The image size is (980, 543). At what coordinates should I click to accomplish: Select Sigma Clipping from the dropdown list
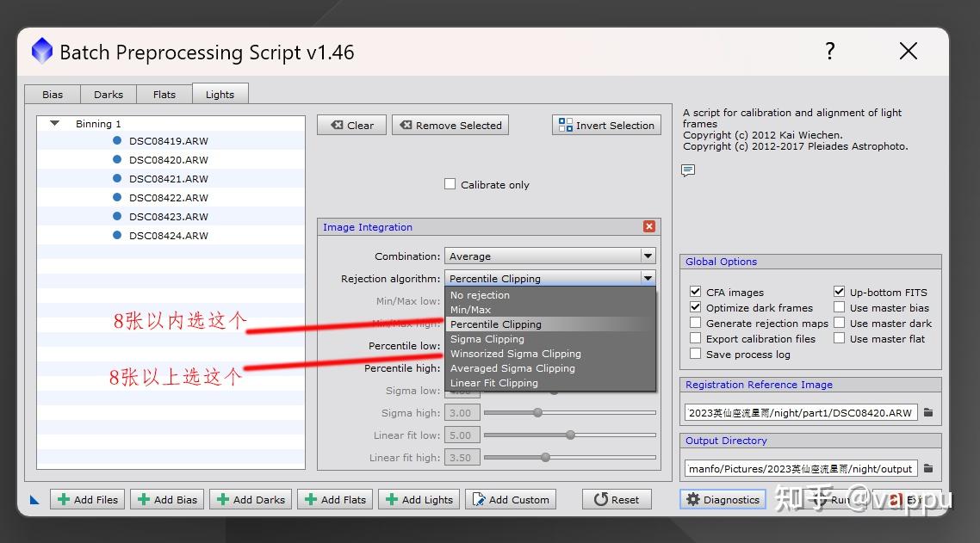click(550, 339)
